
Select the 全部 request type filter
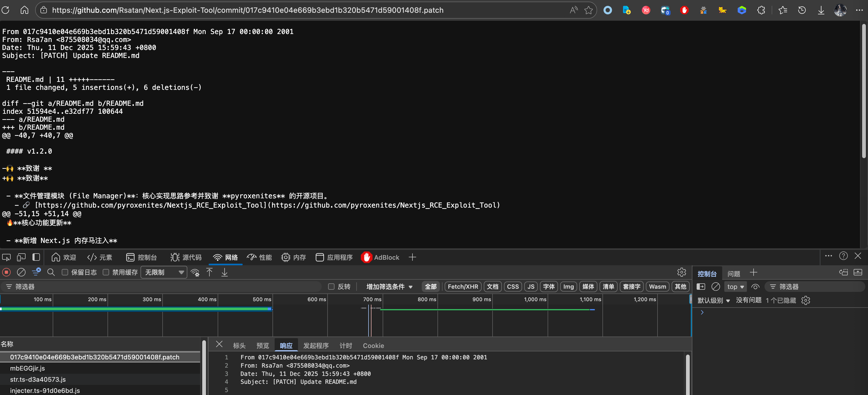pyautogui.click(x=431, y=287)
